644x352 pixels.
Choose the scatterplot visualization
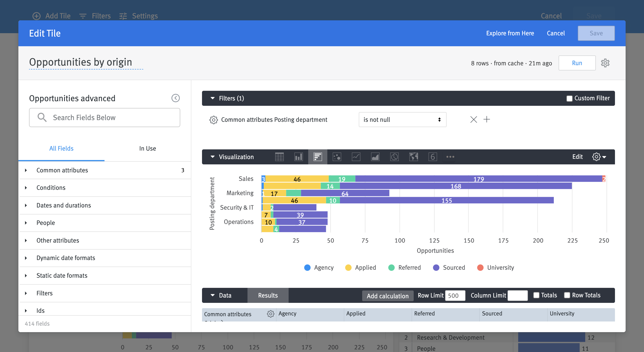337,157
